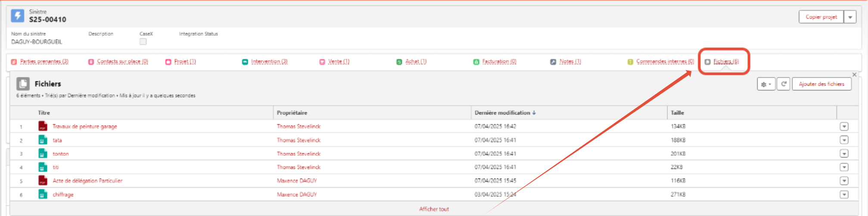868x216 pixels.
Task: Refresh the Fichiers list
Action: point(784,84)
